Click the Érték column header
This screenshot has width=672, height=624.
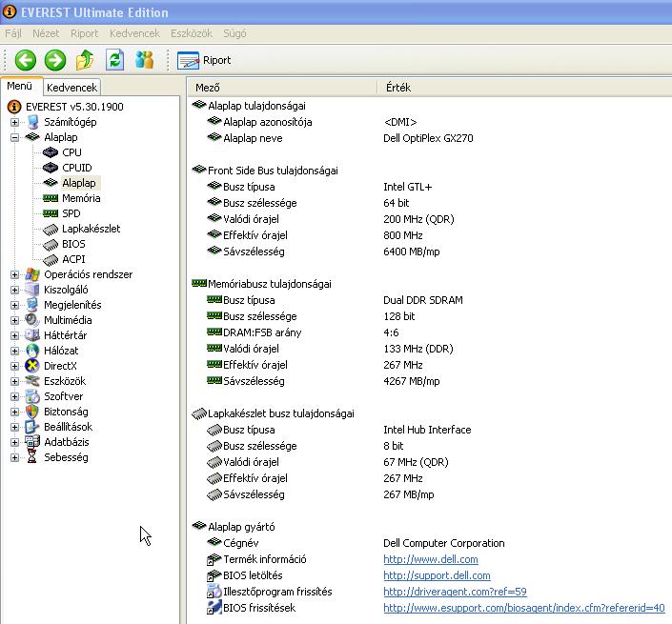[524, 88]
